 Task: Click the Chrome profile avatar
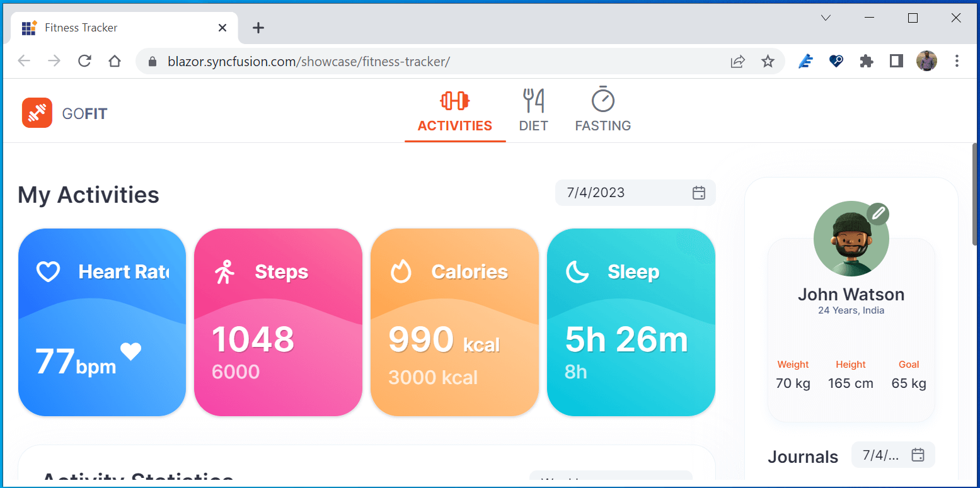[x=926, y=61]
